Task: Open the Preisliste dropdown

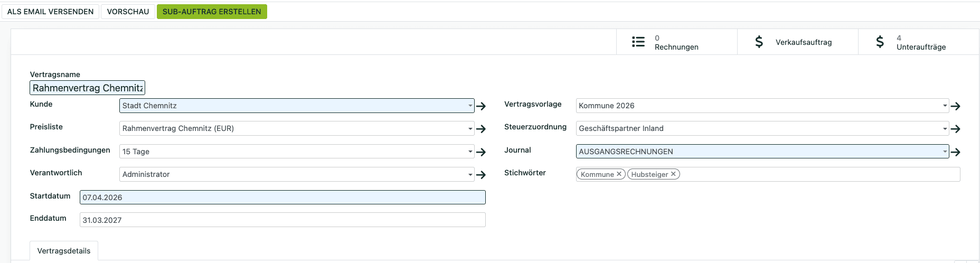Action: pos(297,128)
